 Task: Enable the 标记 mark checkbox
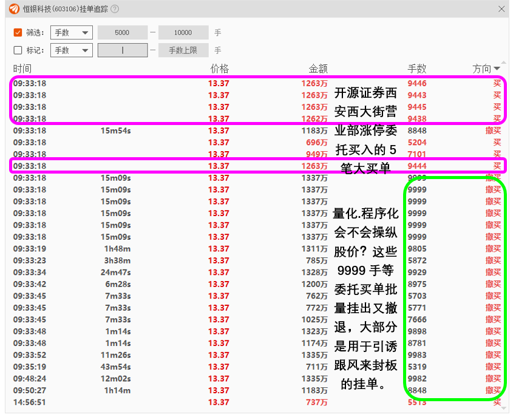click(18, 50)
